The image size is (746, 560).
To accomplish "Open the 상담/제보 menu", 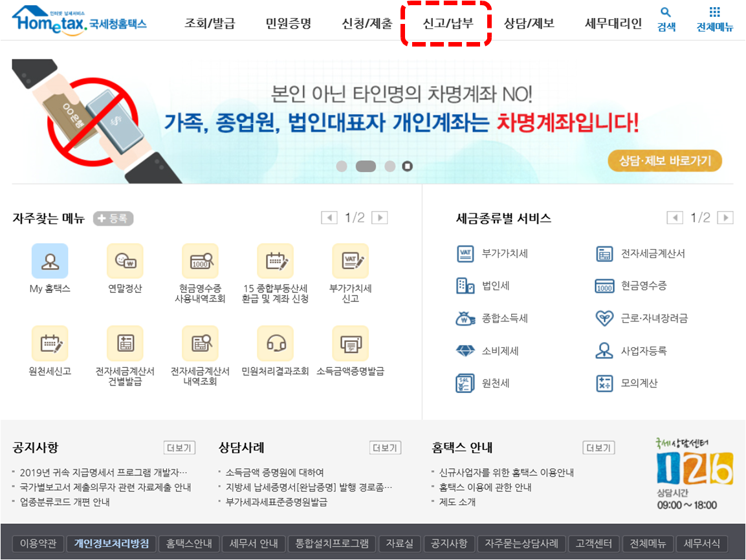I will [529, 23].
